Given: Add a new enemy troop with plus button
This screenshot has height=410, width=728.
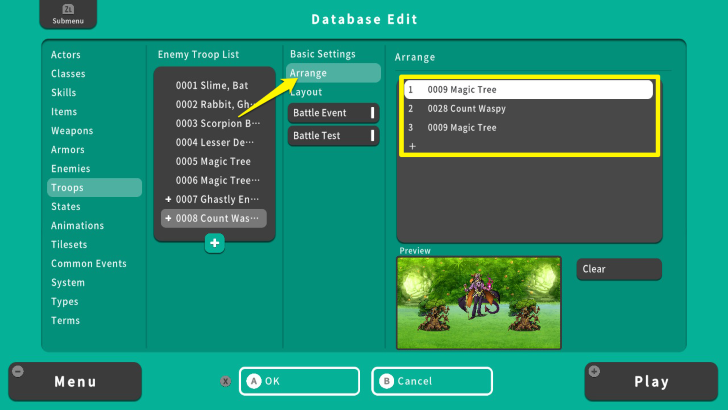Looking at the screenshot, I should [214, 243].
